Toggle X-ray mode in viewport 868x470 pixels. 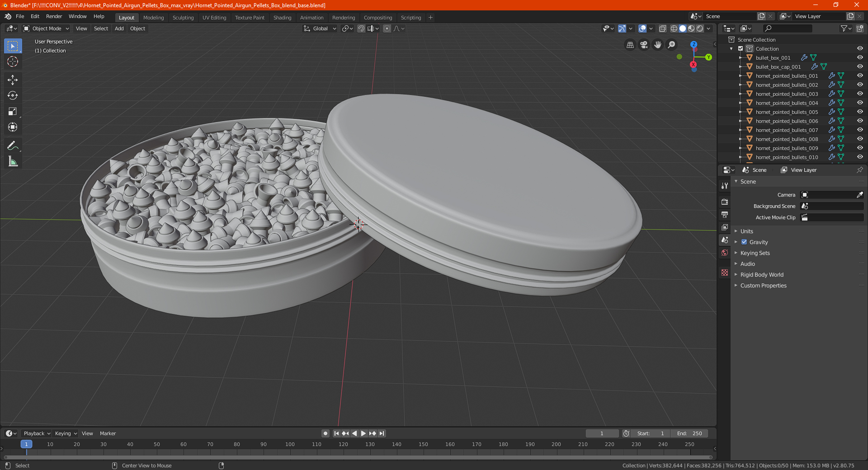pyautogui.click(x=663, y=28)
